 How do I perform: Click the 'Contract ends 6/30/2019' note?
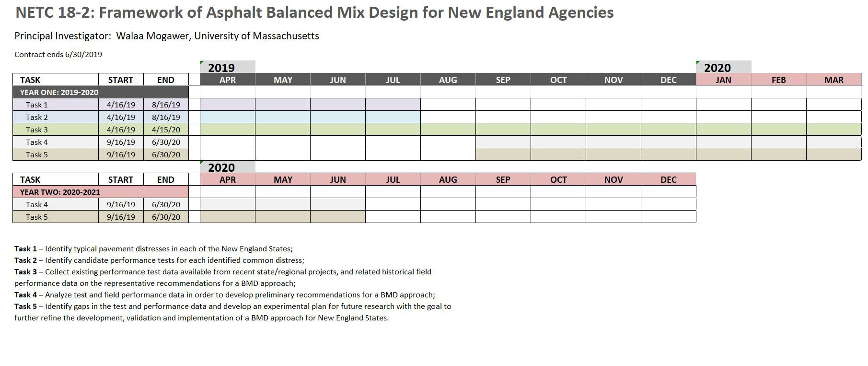point(58,54)
